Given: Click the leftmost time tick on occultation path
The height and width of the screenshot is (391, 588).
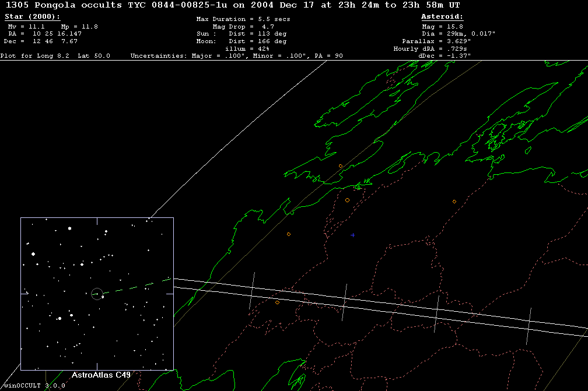Looking at the screenshot, I should pyautogui.click(x=252, y=291).
